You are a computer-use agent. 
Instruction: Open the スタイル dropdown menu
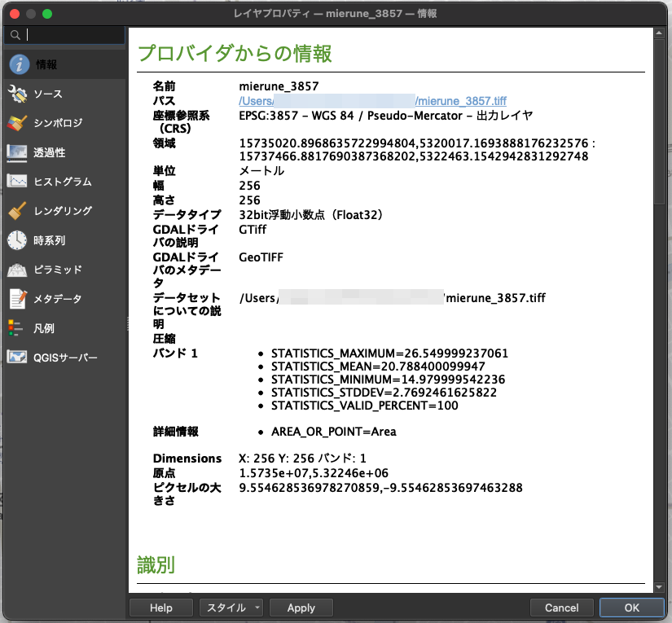(x=232, y=608)
